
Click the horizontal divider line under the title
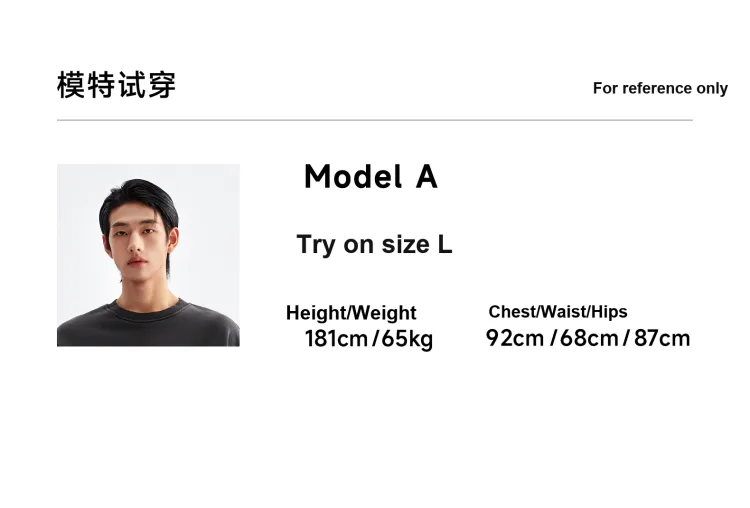(374, 120)
